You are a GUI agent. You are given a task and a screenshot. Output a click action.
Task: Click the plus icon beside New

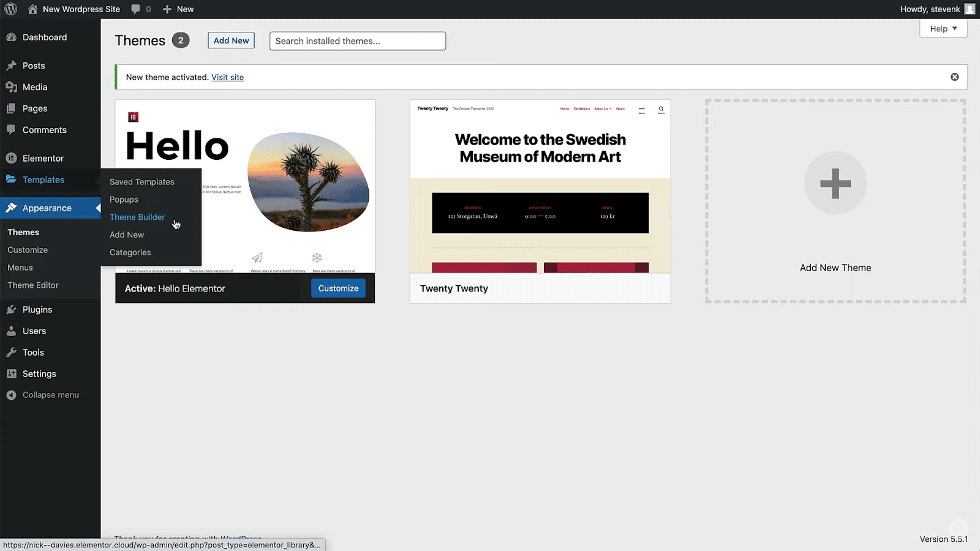coord(167,9)
